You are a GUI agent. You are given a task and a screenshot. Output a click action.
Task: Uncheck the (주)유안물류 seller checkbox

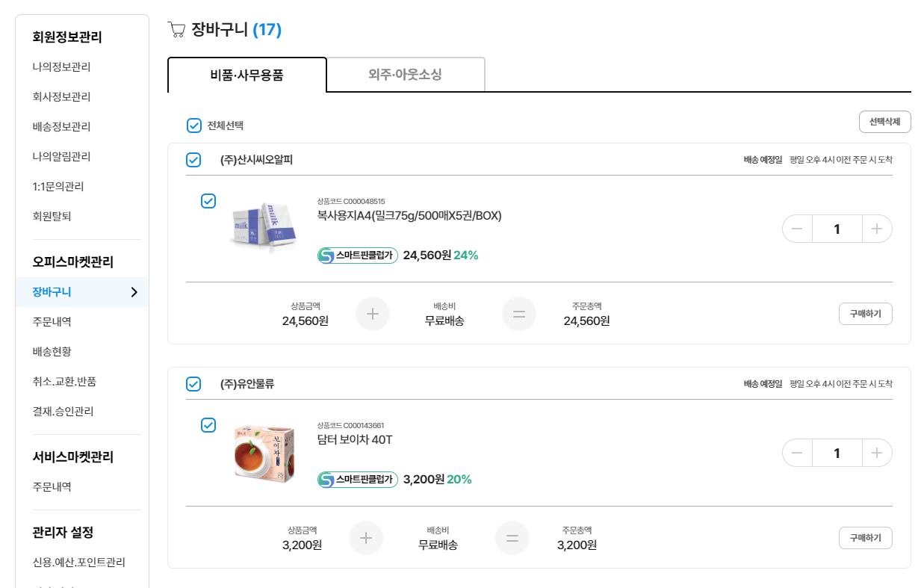point(193,384)
